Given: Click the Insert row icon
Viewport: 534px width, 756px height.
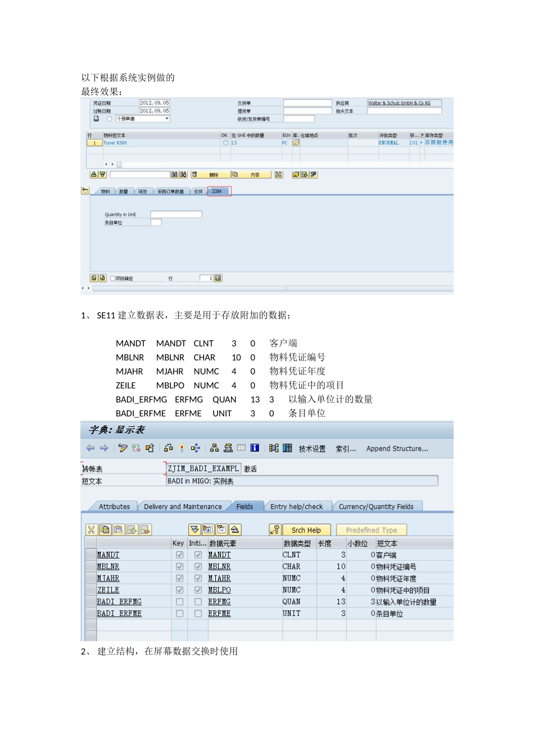Looking at the screenshot, I should pyautogui.click(x=132, y=529).
